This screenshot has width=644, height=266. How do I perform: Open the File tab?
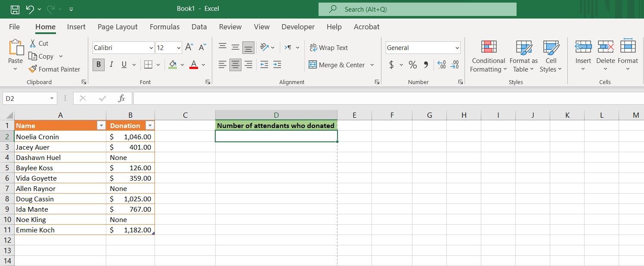(x=14, y=27)
